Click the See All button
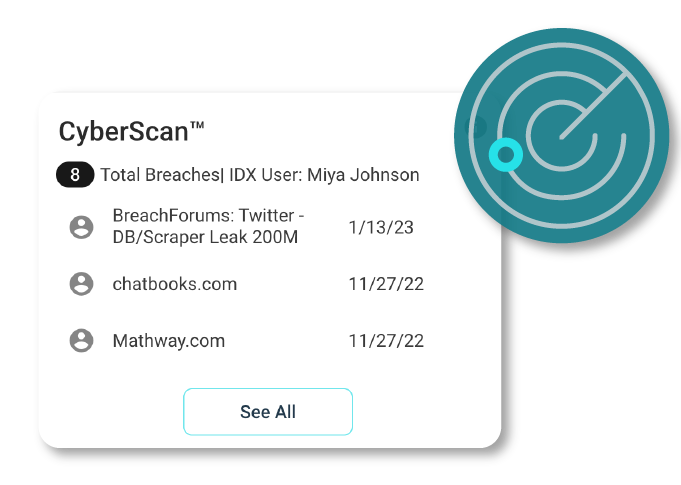Screen dimensions: 681x485 [268, 412]
